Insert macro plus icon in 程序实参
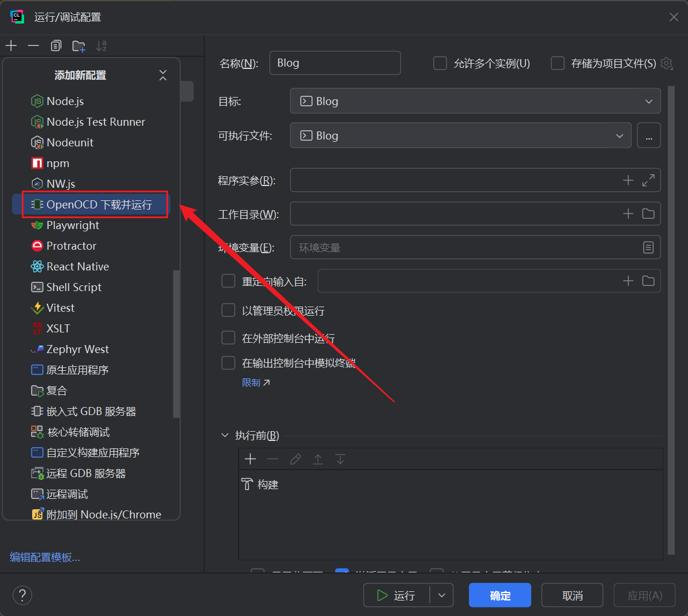The image size is (688, 616). 628,180
